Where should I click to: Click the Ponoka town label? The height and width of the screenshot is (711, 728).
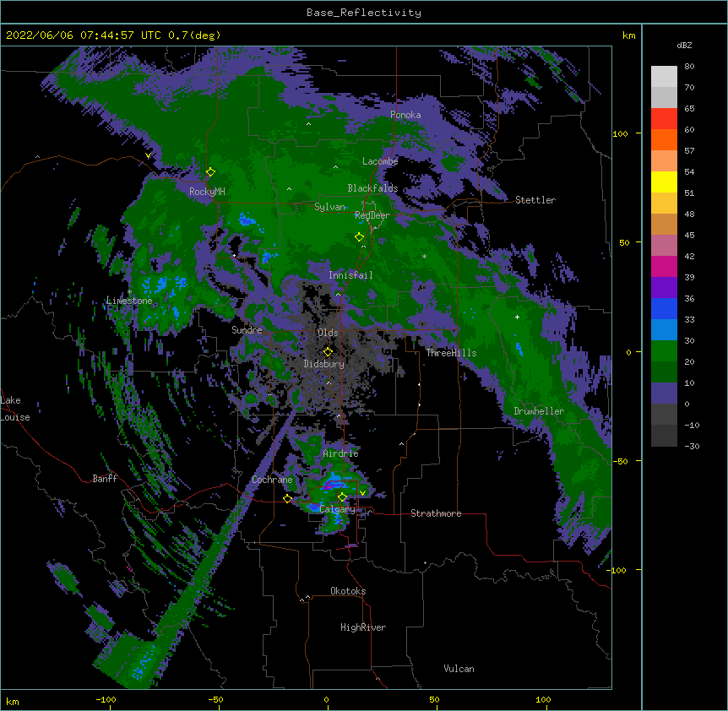pyautogui.click(x=405, y=115)
